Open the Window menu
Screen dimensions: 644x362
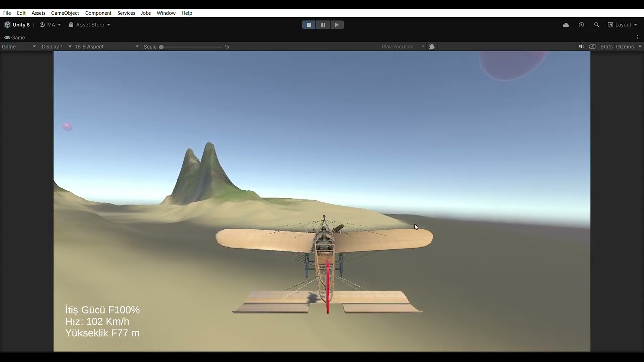click(166, 13)
